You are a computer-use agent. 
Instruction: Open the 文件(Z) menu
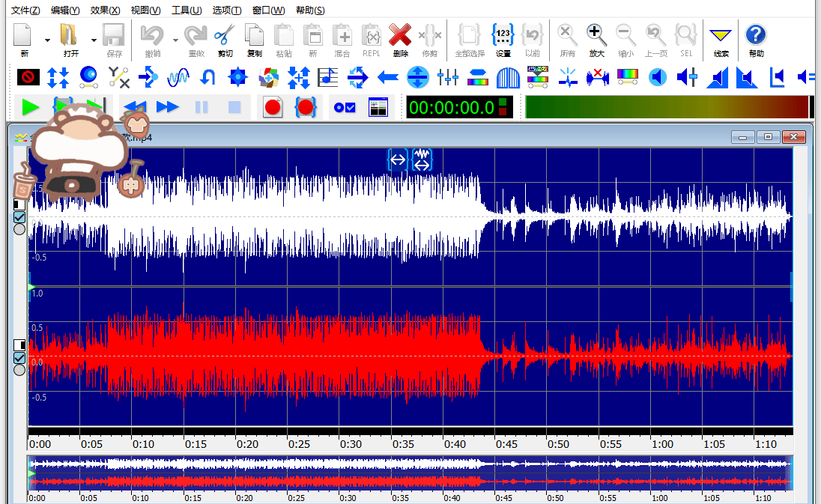[x=25, y=10]
